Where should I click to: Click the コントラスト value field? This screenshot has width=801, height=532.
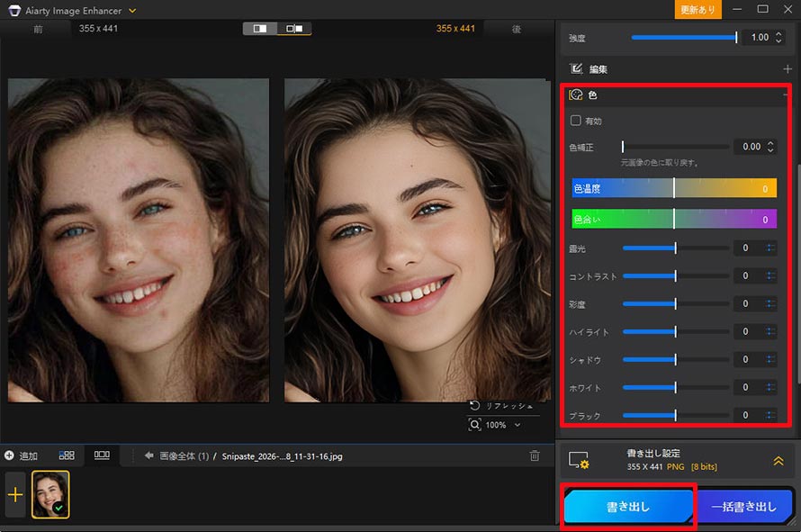click(x=746, y=276)
